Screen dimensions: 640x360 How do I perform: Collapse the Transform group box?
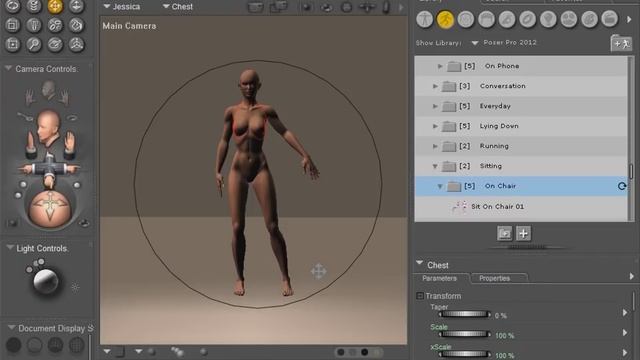420,296
